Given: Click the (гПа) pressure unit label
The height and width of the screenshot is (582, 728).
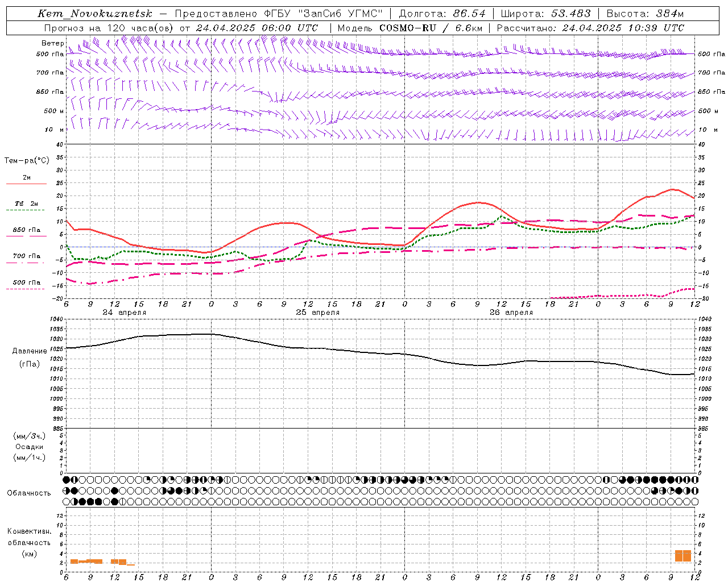Looking at the screenshot, I should [x=30, y=364].
